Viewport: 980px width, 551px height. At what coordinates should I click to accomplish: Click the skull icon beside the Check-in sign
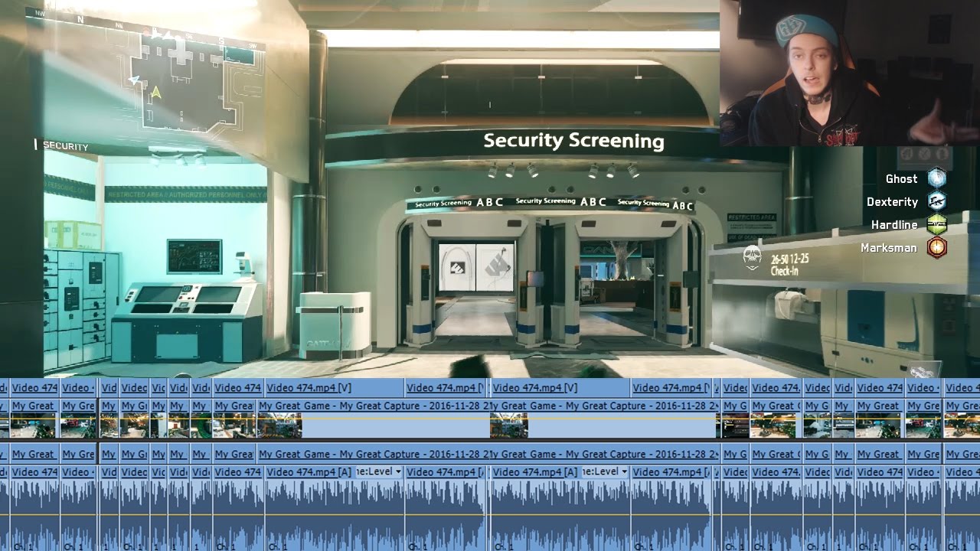tap(752, 258)
